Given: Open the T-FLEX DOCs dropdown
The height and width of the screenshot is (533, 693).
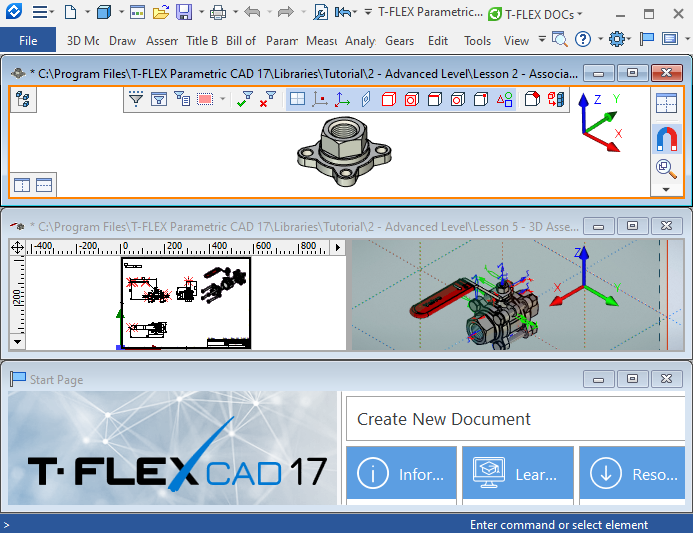Looking at the screenshot, I should coord(535,15).
